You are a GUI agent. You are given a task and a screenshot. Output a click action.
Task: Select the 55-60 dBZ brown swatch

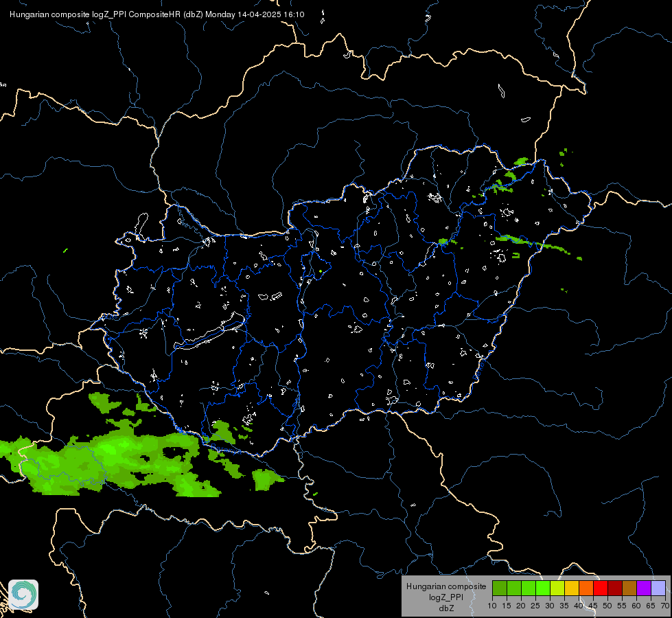[629, 588]
